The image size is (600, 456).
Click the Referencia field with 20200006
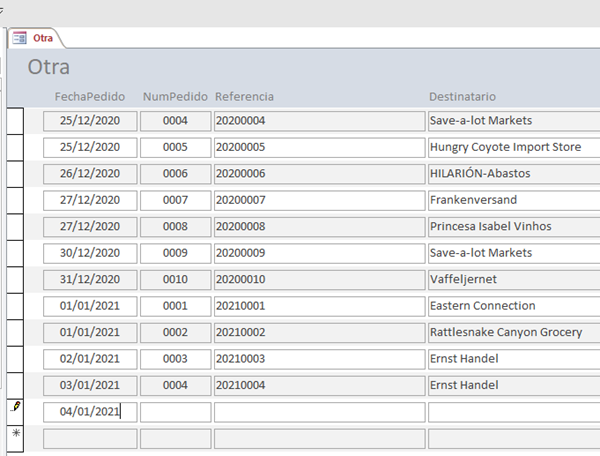[319, 174]
